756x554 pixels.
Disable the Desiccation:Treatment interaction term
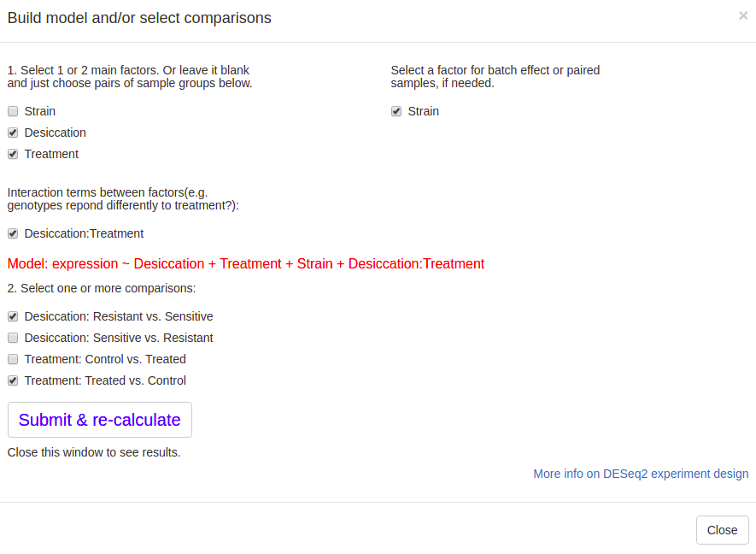point(13,233)
